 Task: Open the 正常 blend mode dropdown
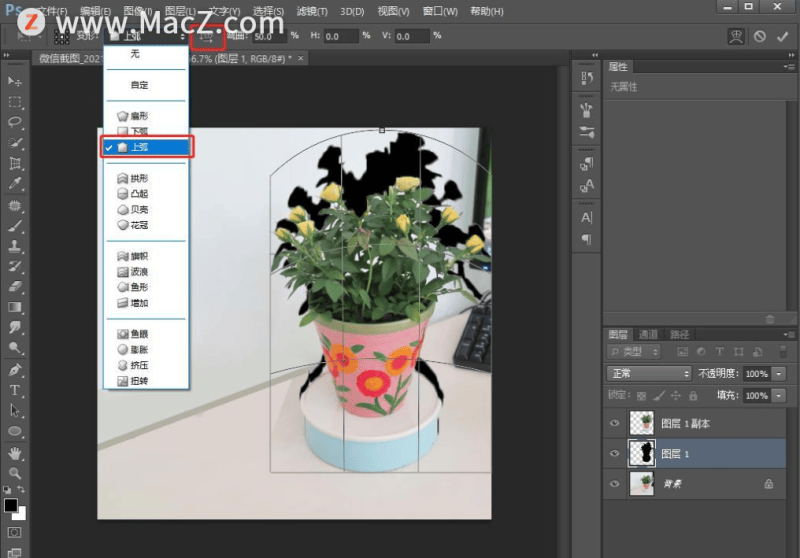pyautogui.click(x=648, y=373)
